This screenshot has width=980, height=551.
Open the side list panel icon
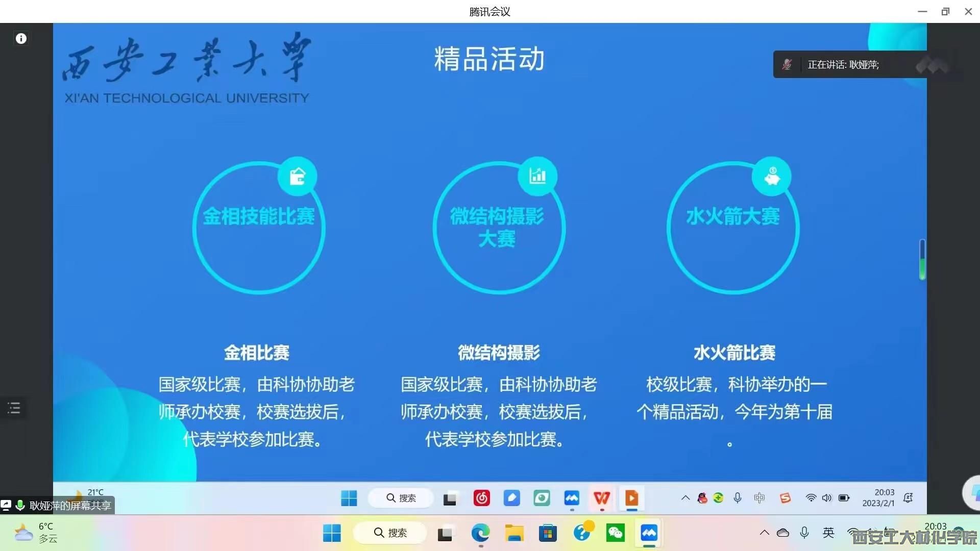[x=14, y=408]
